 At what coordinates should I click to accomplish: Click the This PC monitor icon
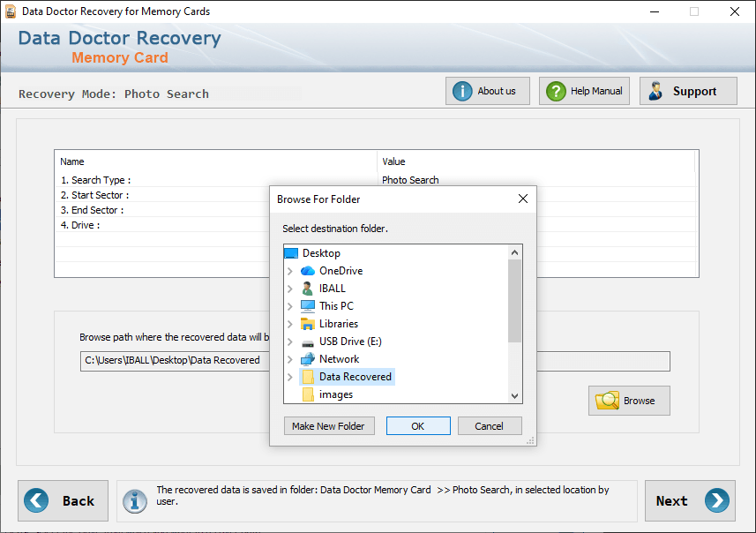coord(308,306)
